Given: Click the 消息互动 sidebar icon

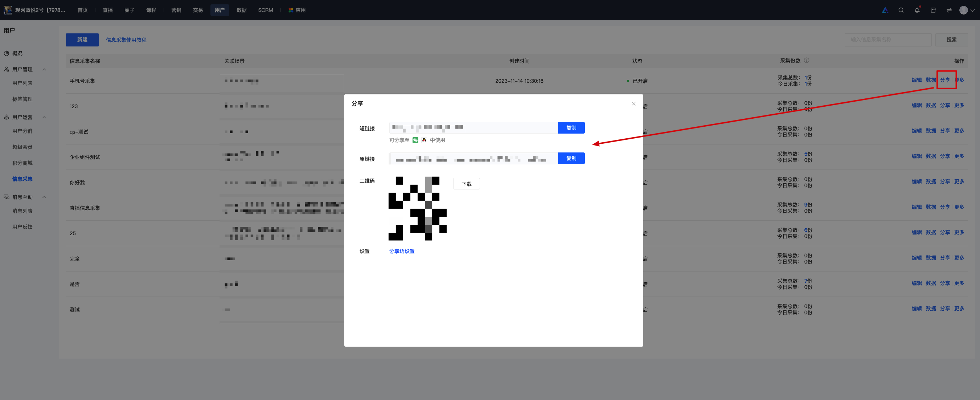Looking at the screenshot, I should pos(7,197).
